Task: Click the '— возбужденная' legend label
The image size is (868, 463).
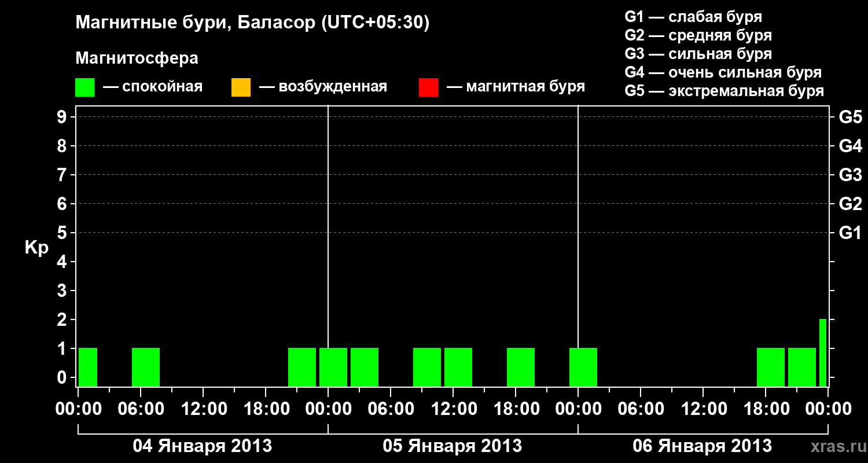Action: tap(323, 87)
